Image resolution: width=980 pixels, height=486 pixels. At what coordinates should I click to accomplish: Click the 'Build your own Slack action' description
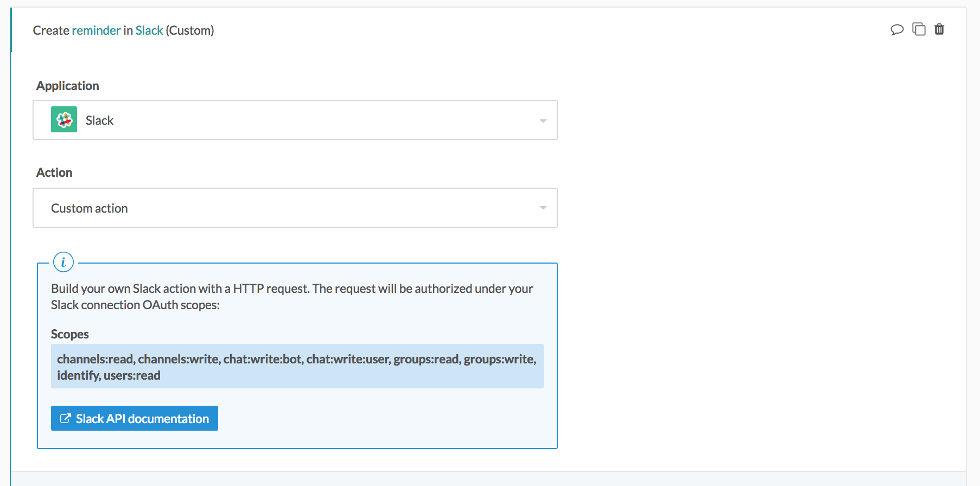[x=292, y=297]
